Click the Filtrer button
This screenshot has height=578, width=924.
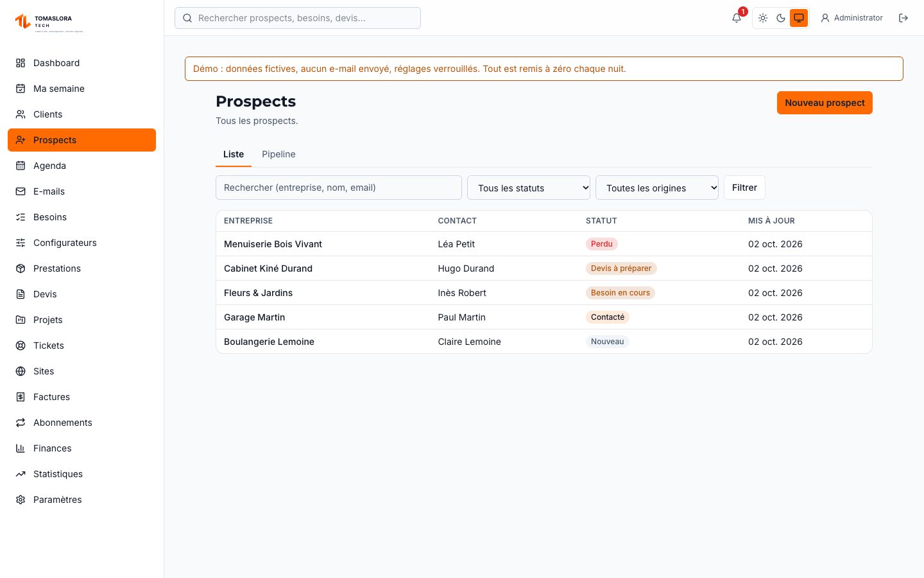coord(744,188)
